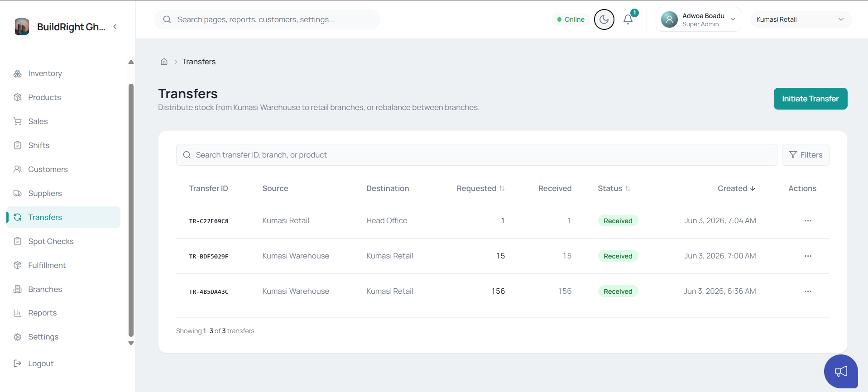Viewport: 868px width, 392px height.
Task: Collapse the sidebar with the chevron
Action: [x=115, y=27]
